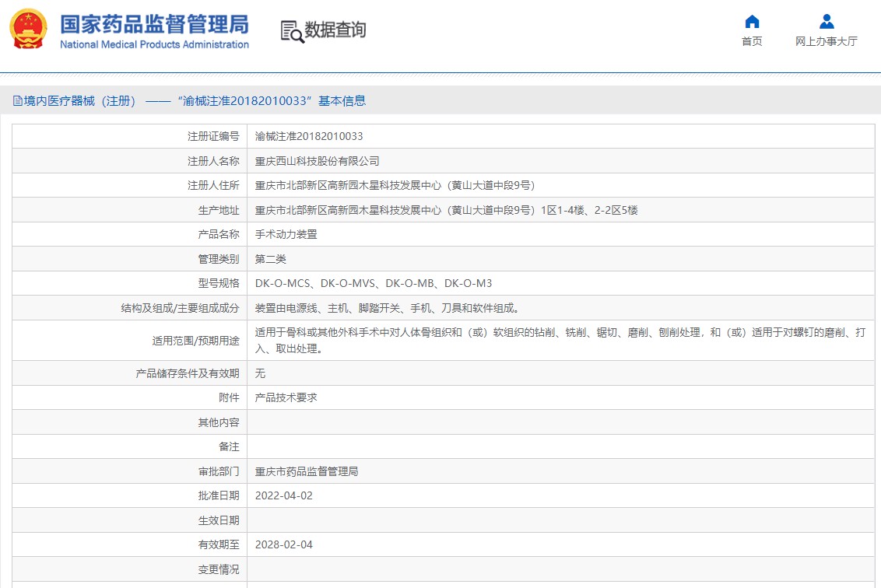
Task: Click the 生产地址 value ending 2-2区5楼
Action: pos(446,210)
